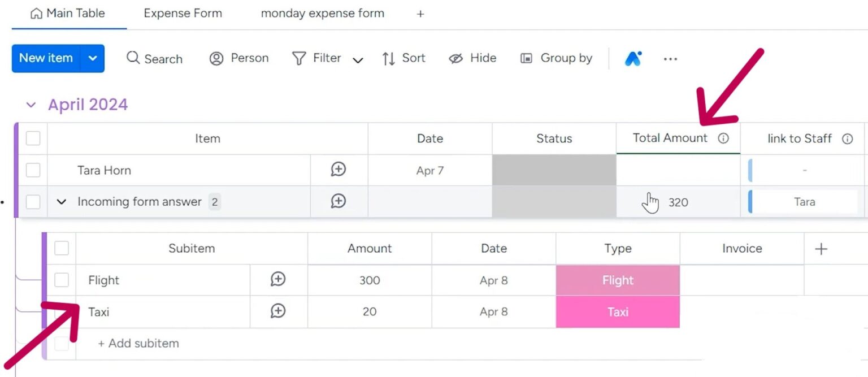This screenshot has height=377, width=868.
Task: Click the New item button
Action: tap(46, 58)
